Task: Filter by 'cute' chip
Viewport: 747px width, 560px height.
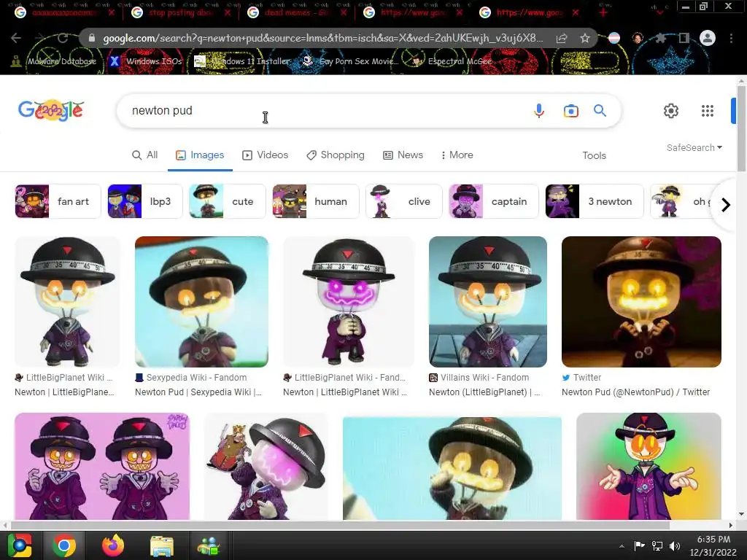Action: [228, 201]
